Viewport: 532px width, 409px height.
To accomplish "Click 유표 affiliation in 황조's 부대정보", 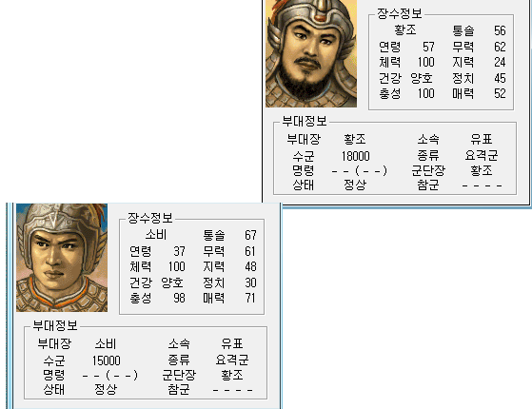I will pos(482,139).
